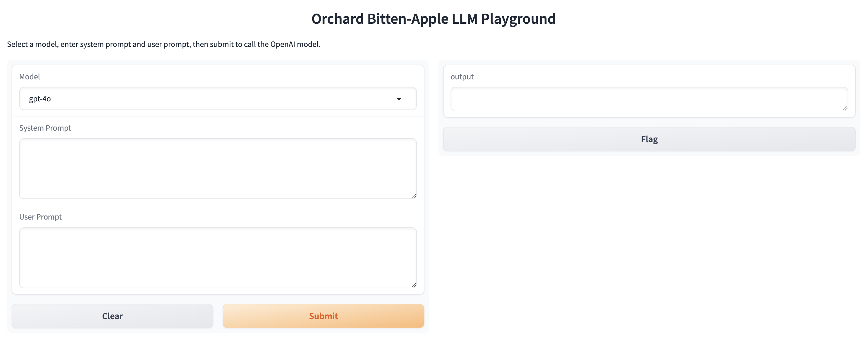
Task: Grab the output box resize handle
Action: coord(845,108)
